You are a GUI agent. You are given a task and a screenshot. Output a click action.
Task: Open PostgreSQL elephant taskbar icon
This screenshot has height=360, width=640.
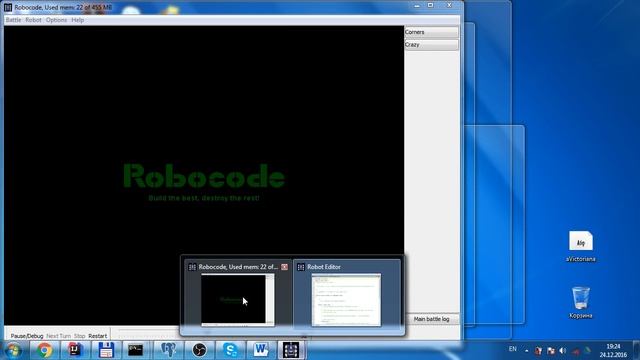coord(168,350)
